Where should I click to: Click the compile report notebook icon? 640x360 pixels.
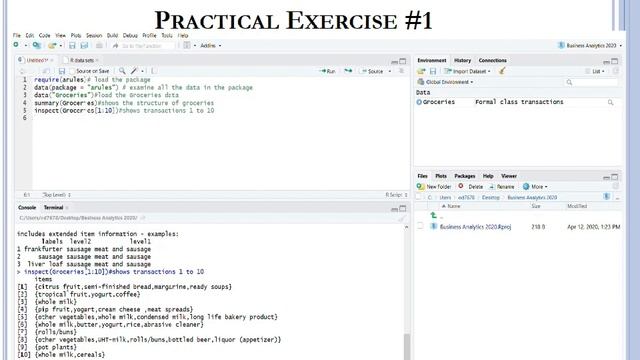click(154, 71)
